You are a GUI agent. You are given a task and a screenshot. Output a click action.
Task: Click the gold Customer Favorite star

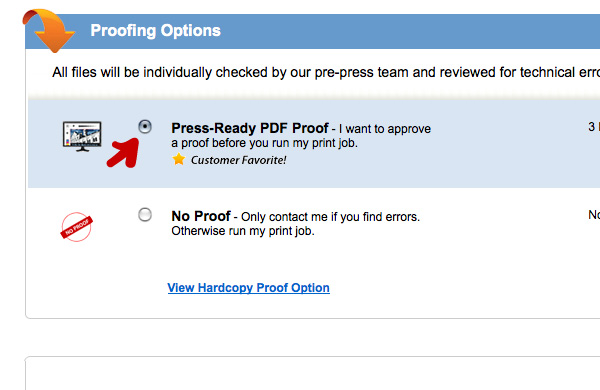pos(179,159)
